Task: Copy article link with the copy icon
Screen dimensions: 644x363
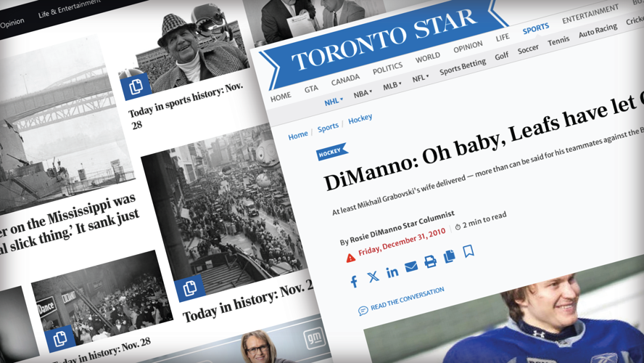Action: (449, 256)
